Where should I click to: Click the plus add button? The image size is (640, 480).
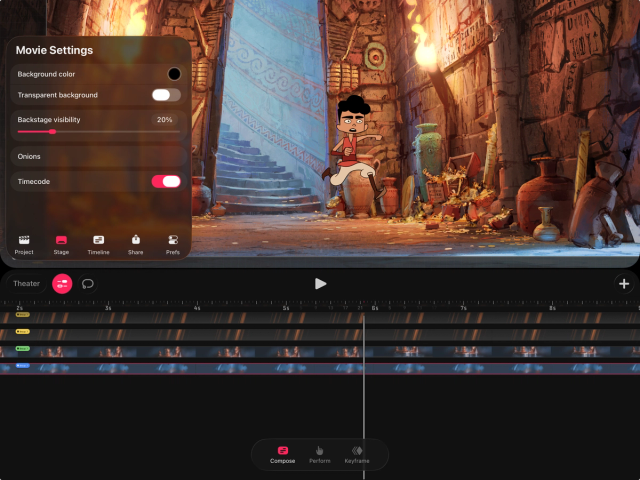[624, 284]
